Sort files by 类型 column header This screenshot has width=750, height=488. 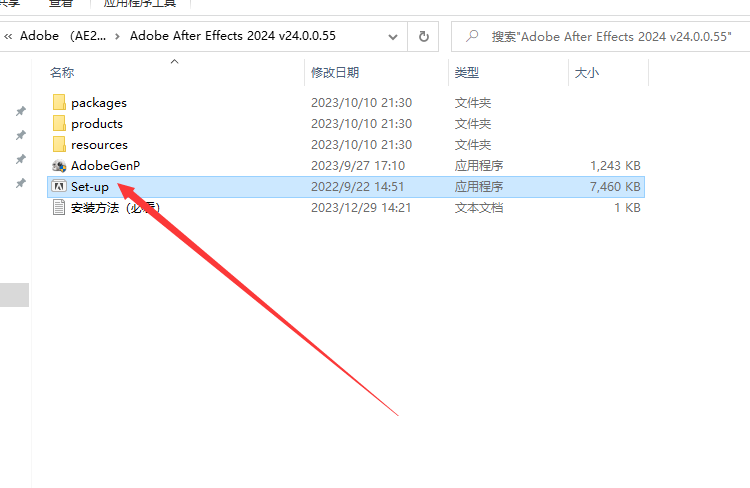pyautogui.click(x=466, y=73)
